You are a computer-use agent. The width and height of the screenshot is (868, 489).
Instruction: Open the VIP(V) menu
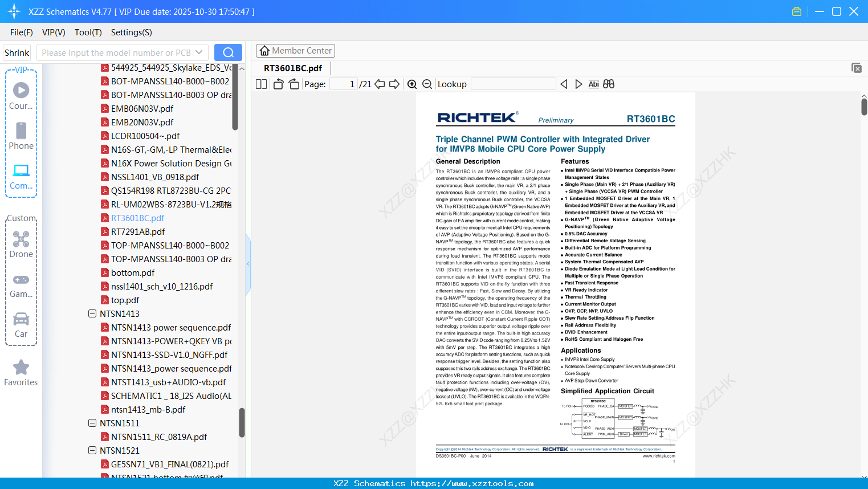coord(54,32)
